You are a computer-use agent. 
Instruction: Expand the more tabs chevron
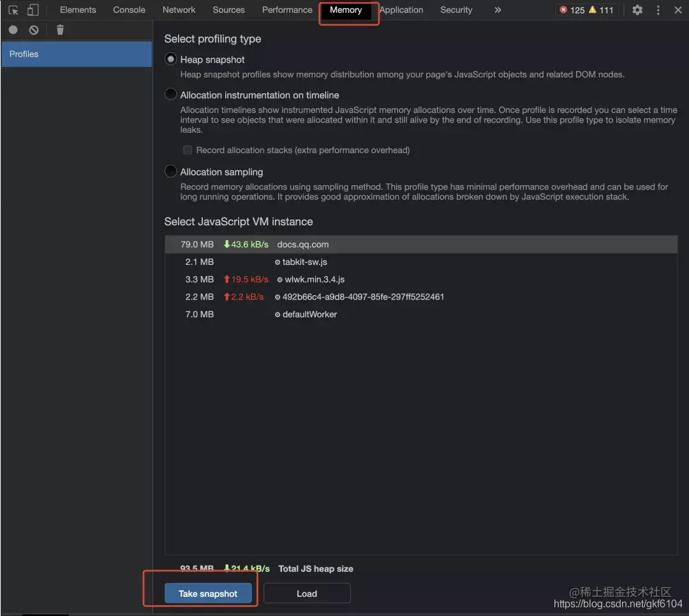pyautogui.click(x=498, y=10)
